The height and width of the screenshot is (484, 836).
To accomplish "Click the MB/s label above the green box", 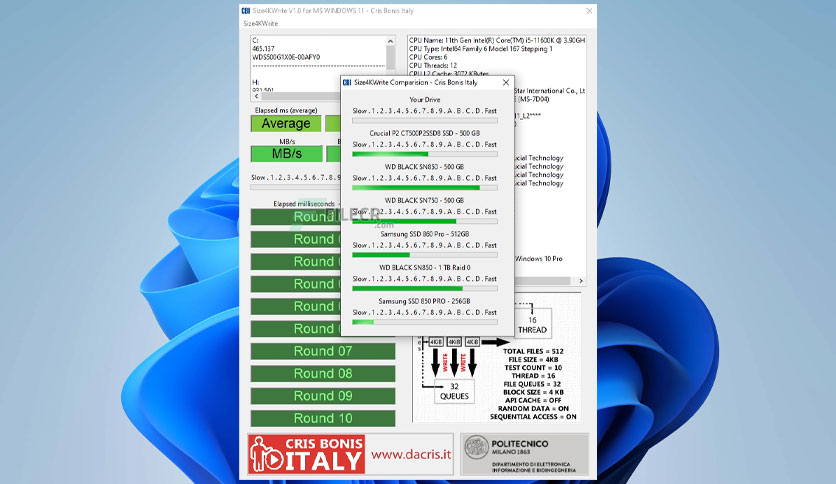I will pyautogui.click(x=287, y=141).
